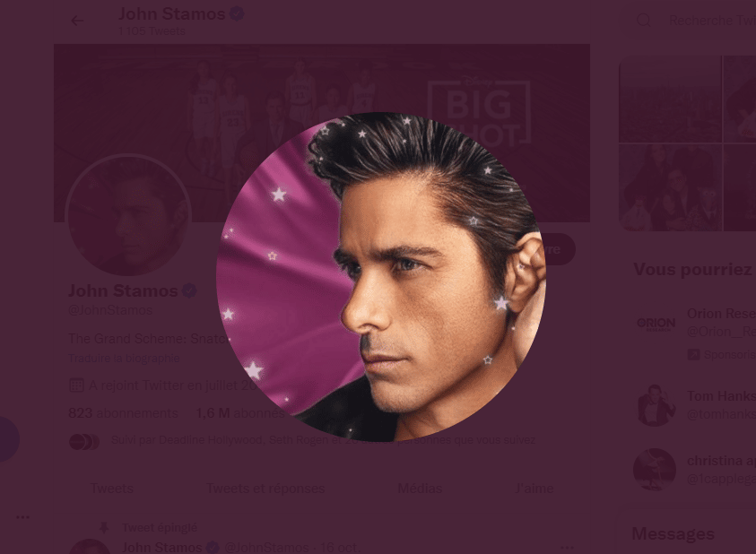Image resolution: width=756 pixels, height=554 pixels.
Task: Click Traduire la biographie link
Action: (x=124, y=359)
